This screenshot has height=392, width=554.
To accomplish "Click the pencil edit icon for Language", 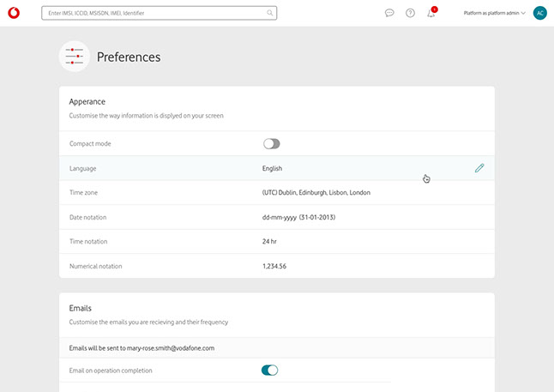I will tap(479, 168).
